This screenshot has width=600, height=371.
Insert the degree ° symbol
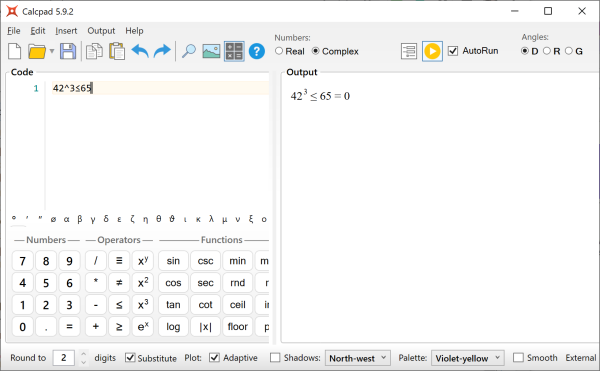coord(14,218)
